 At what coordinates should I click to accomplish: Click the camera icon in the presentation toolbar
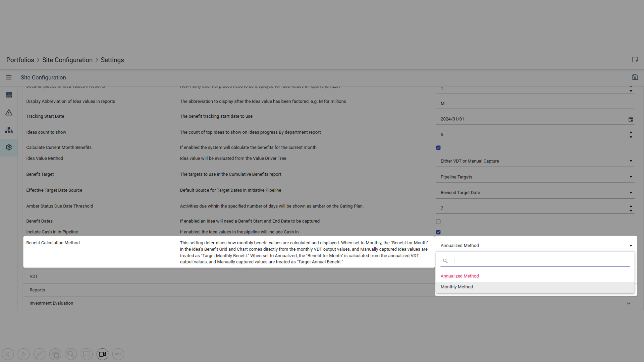click(x=102, y=354)
